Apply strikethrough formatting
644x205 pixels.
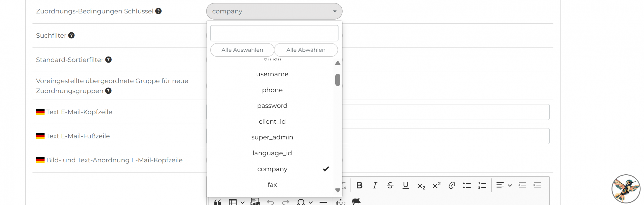390,185
